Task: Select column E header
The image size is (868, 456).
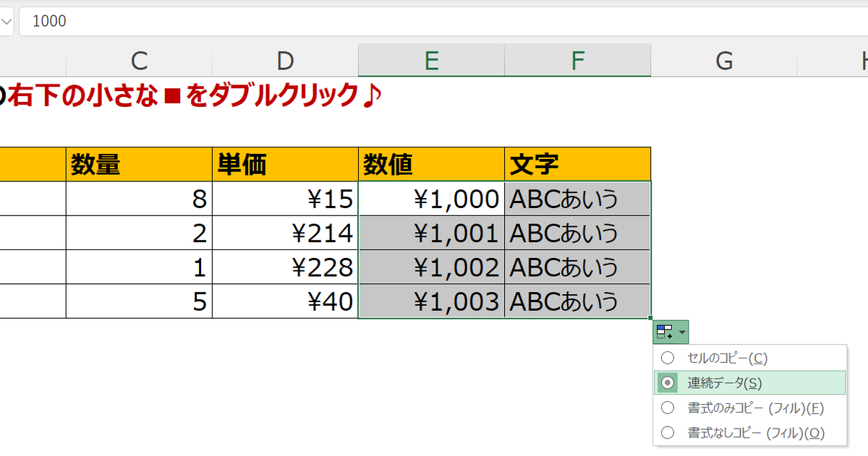Action: (x=431, y=61)
